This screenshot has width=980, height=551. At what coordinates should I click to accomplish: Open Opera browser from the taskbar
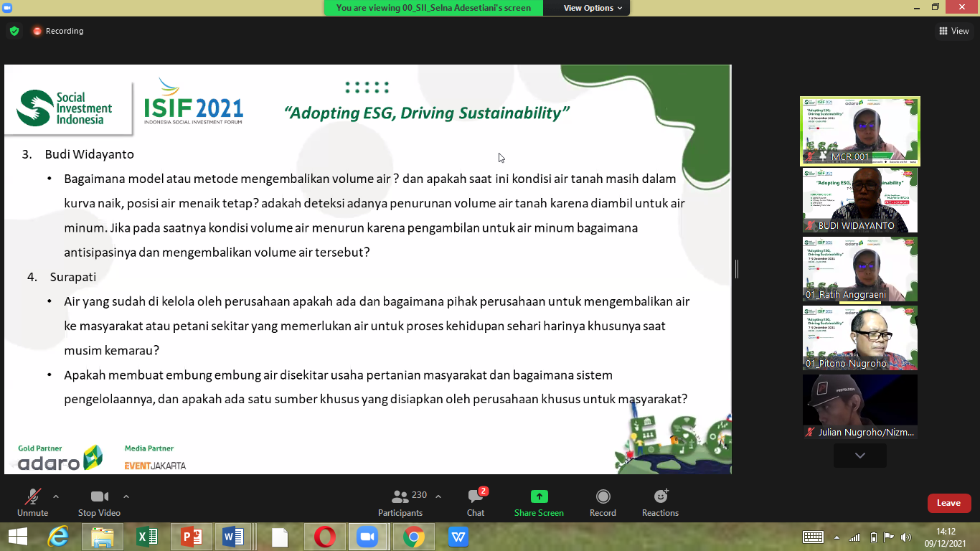(324, 537)
